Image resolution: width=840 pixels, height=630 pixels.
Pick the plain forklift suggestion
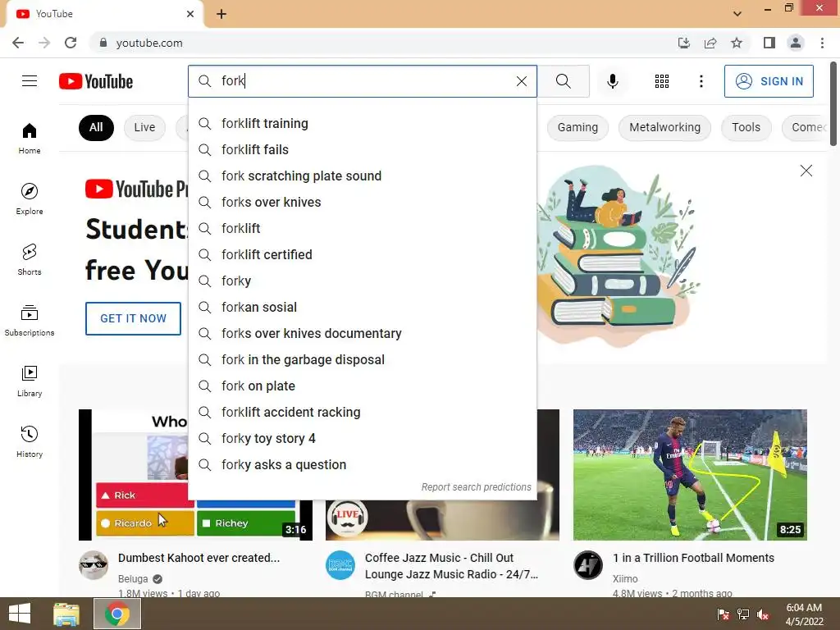[x=363, y=228]
